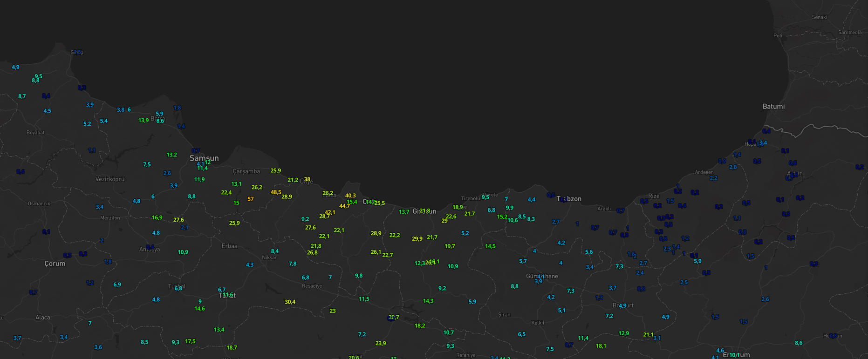This screenshot has width=868, height=359.
Task: Click the 14,5 green value
Action: (x=490, y=246)
